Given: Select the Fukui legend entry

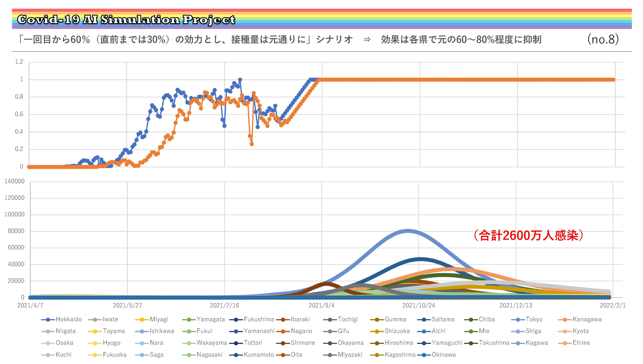Looking at the screenshot, I should click(197, 331).
